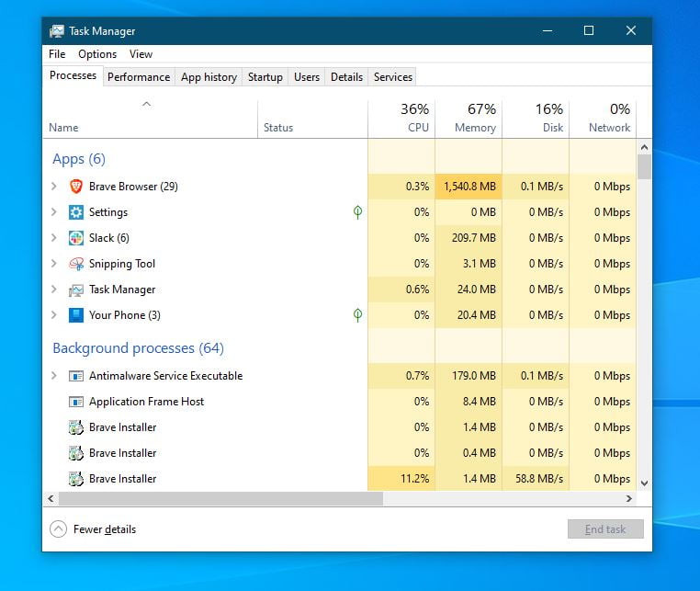Open the View menu
Viewport: 700px width, 591px height.
(141, 54)
